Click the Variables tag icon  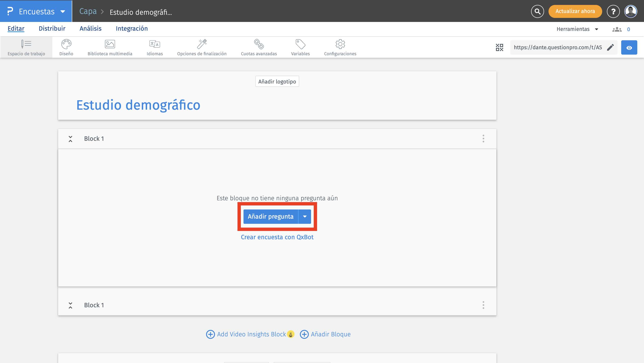point(300,44)
